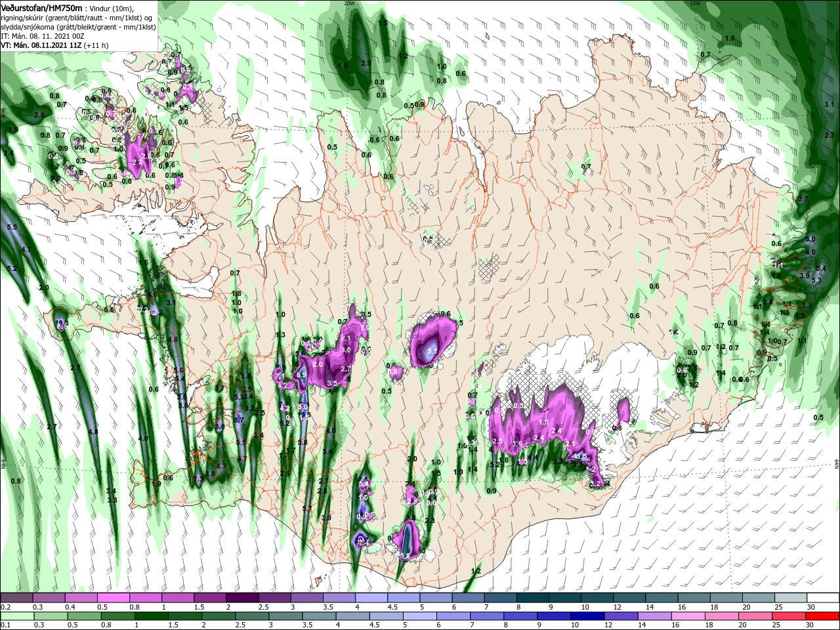The height and width of the screenshot is (630, 840).
Task: Pick the pink 18 swatch in bottom legend row
Action: 721,616
